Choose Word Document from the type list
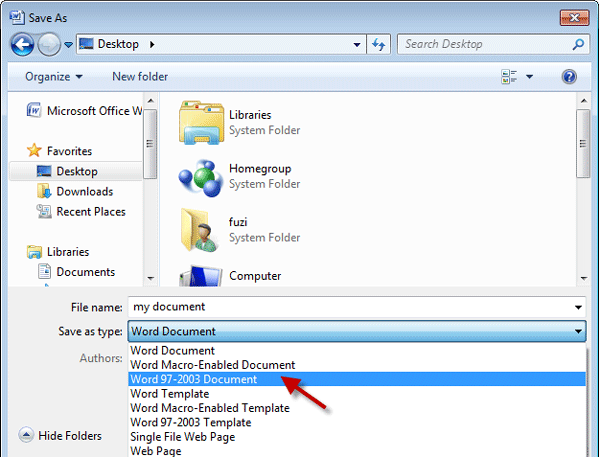This screenshot has height=457, width=600. tap(357, 350)
